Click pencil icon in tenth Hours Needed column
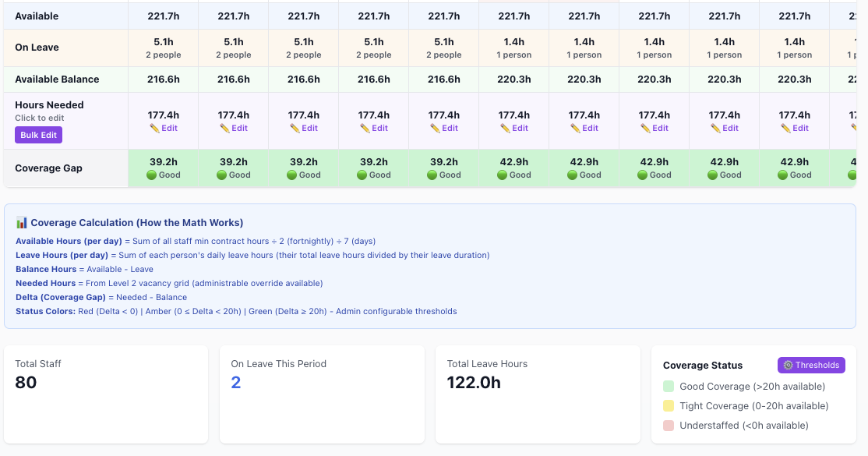Screen dimensions: 868x456 [785, 129]
